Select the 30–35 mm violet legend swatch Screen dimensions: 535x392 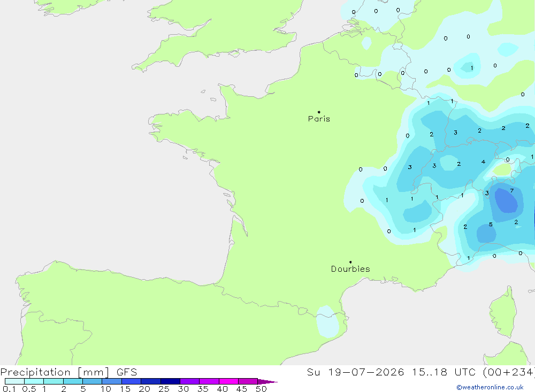(x=189, y=381)
